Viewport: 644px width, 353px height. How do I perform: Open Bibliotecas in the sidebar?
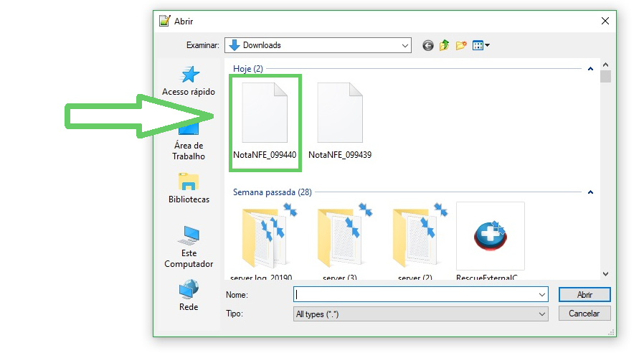click(189, 188)
